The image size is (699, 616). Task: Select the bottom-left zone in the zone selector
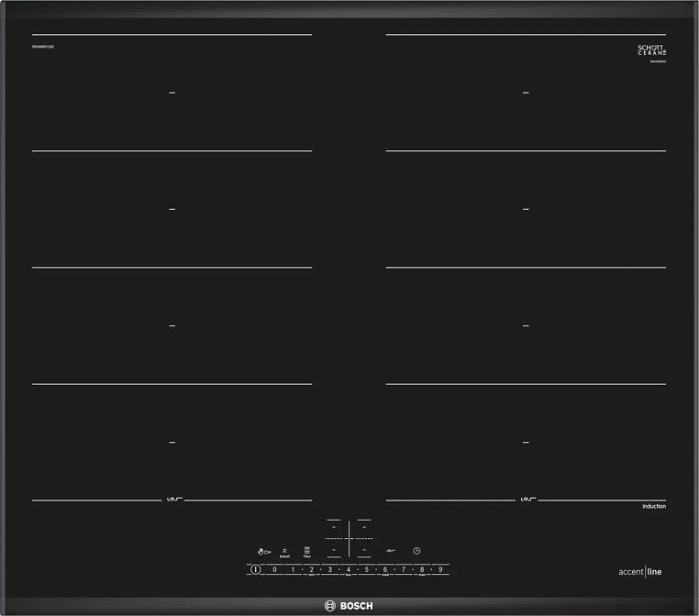[x=334, y=550]
